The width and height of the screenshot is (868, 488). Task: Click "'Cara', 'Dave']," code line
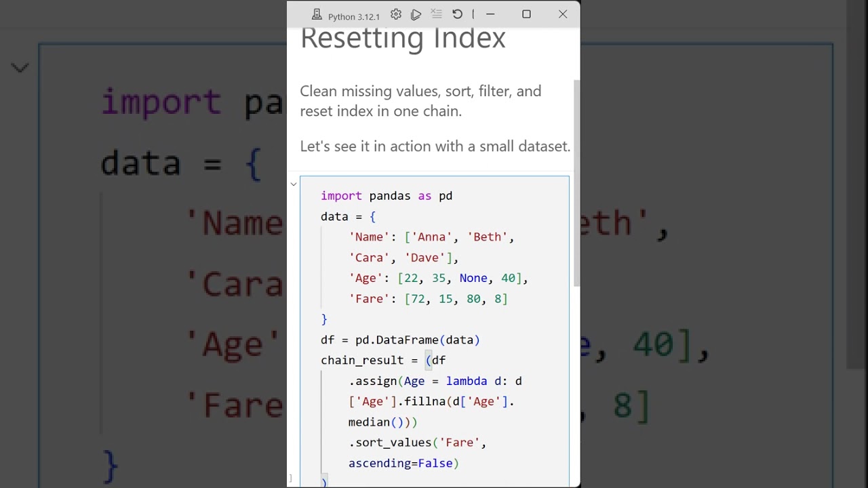pyautogui.click(x=403, y=258)
